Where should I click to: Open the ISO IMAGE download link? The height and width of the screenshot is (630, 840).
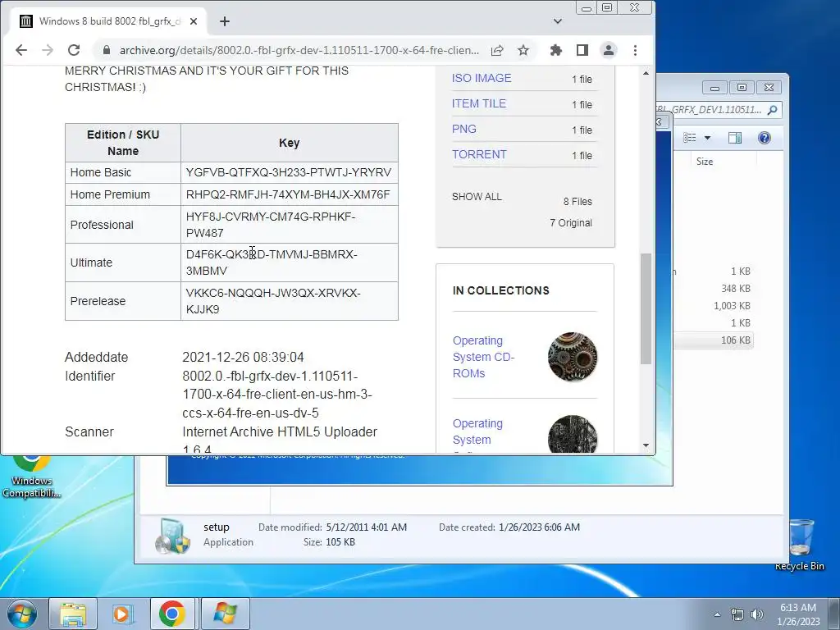(x=481, y=78)
